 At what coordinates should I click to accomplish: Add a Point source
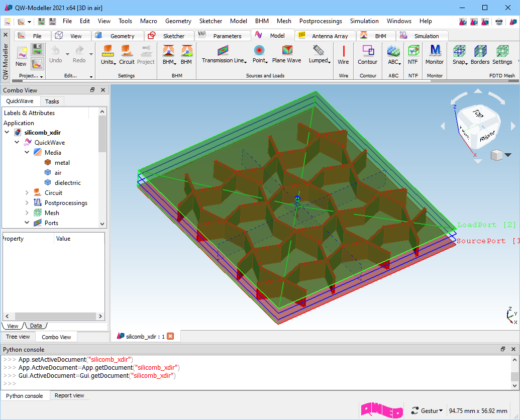pos(260,54)
